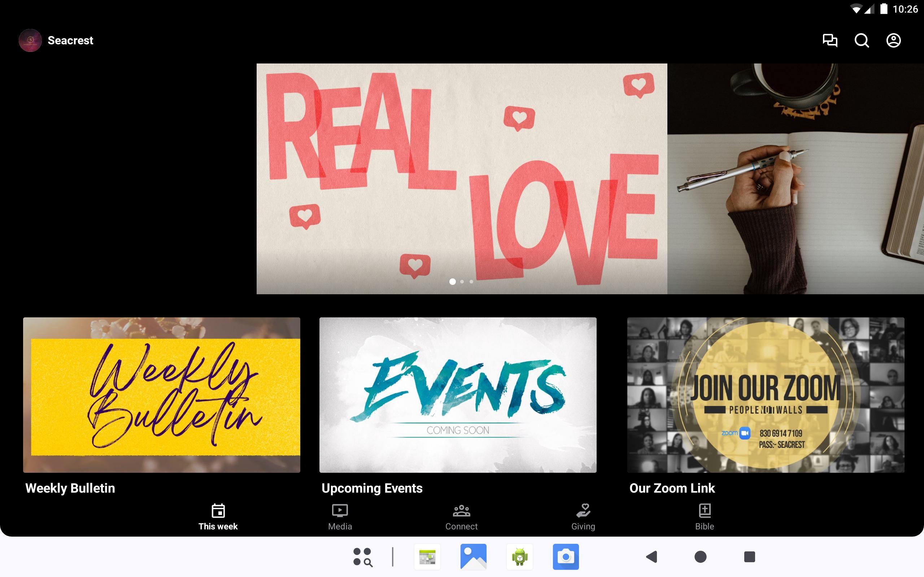Switch to the Media tab
The height and width of the screenshot is (577, 924).
tap(340, 517)
